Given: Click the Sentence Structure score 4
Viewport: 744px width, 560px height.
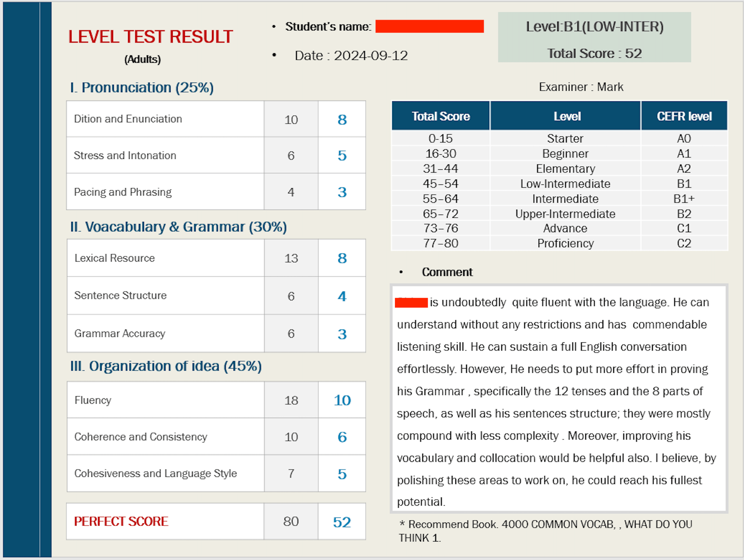Looking at the screenshot, I should pos(342,296).
